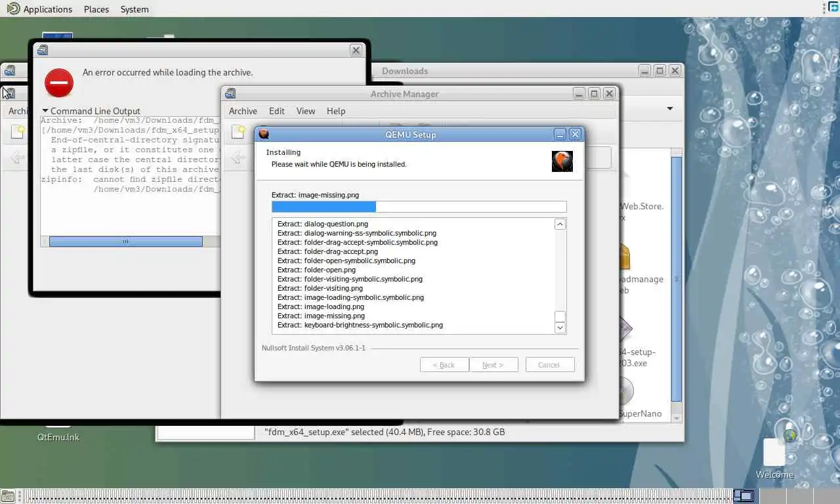Click the error dialog's title bar window icon
Screen dimensions: 840x504
43,50
